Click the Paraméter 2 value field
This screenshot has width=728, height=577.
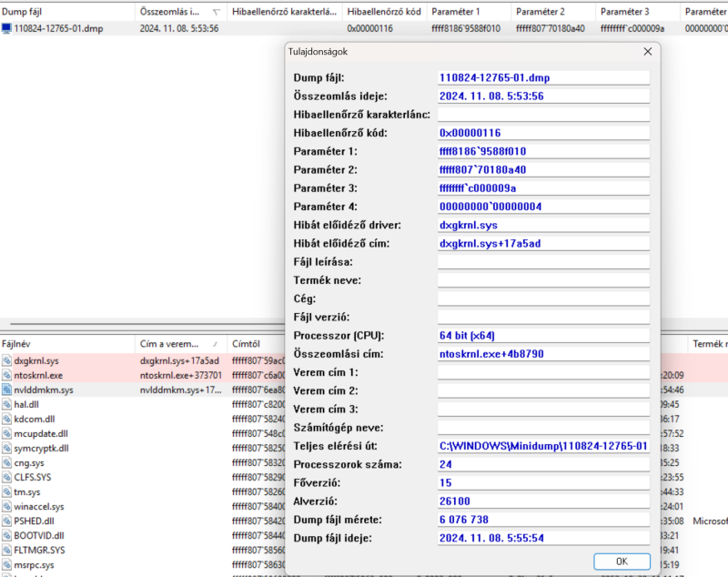point(543,170)
